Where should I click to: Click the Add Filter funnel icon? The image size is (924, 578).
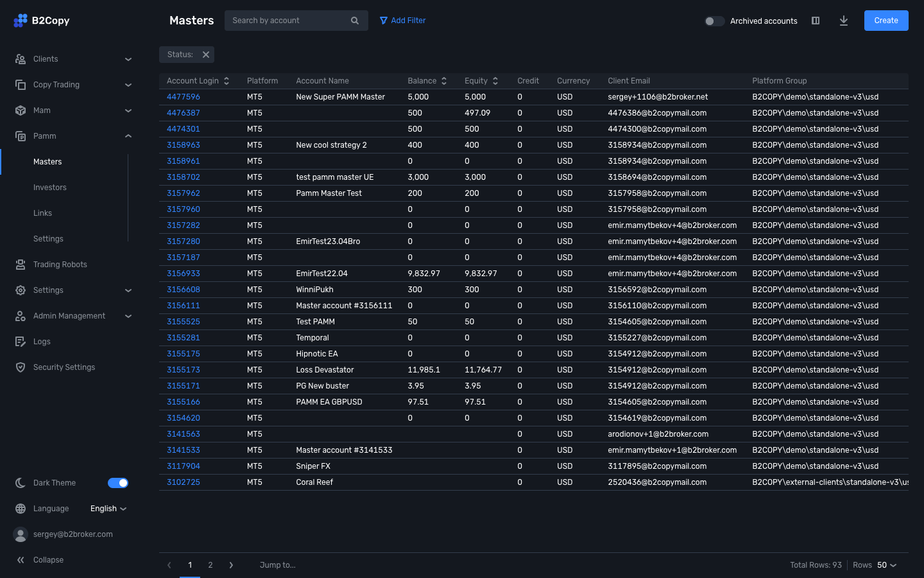coord(384,21)
